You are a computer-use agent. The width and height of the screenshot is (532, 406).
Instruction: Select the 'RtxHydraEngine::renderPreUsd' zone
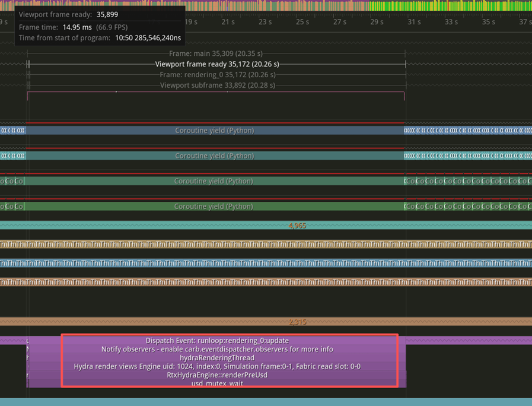click(217, 375)
